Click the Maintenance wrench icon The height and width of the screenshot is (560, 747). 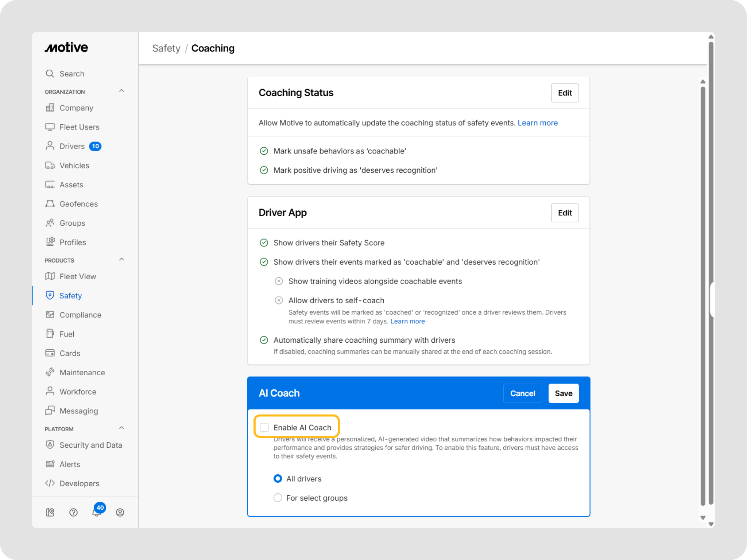pos(50,372)
